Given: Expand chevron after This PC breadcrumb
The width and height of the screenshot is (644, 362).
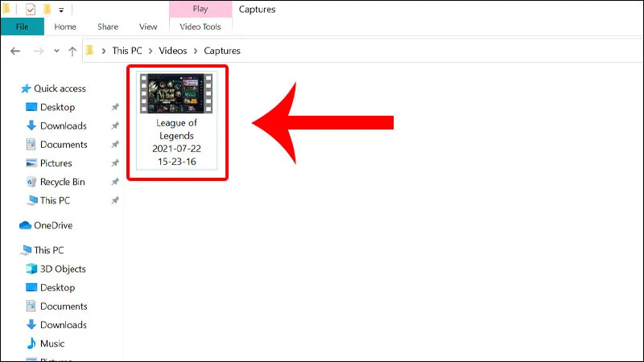Looking at the screenshot, I should [x=151, y=51].
